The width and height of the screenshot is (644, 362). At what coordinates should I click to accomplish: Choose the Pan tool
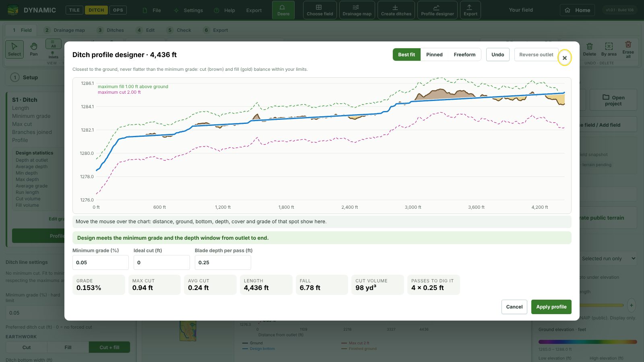click(34, 49)
